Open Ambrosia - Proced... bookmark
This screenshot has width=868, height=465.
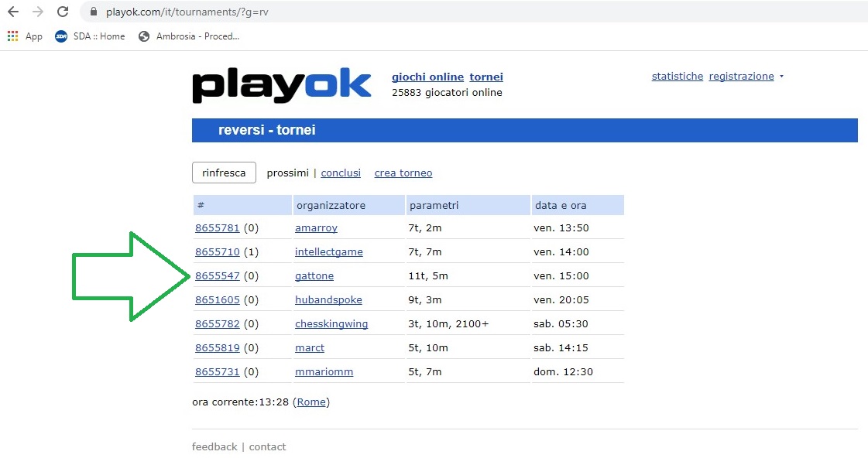click(x=189, y=36)
